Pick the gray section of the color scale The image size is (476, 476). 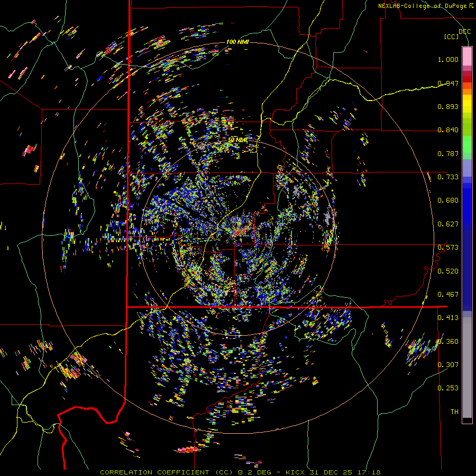467,368
